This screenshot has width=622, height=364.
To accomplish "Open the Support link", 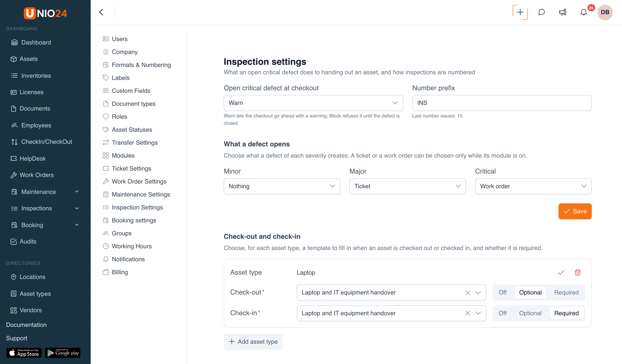I will 17,338.
